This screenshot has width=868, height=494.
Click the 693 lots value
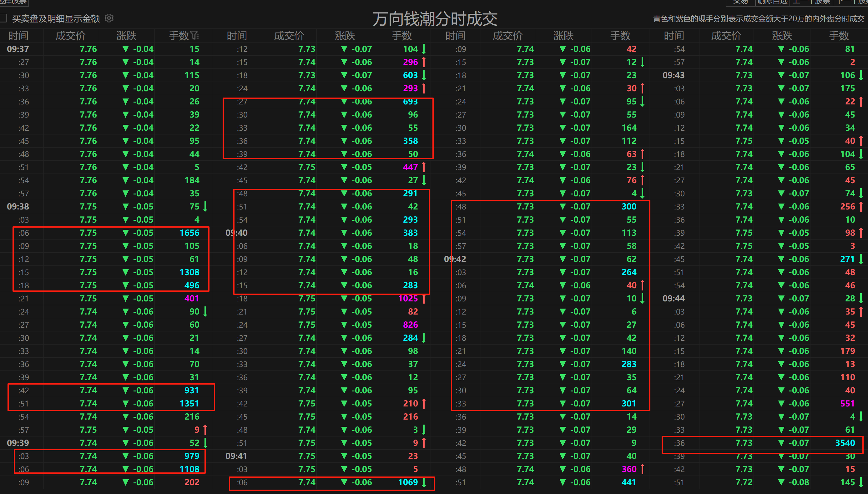411,101
